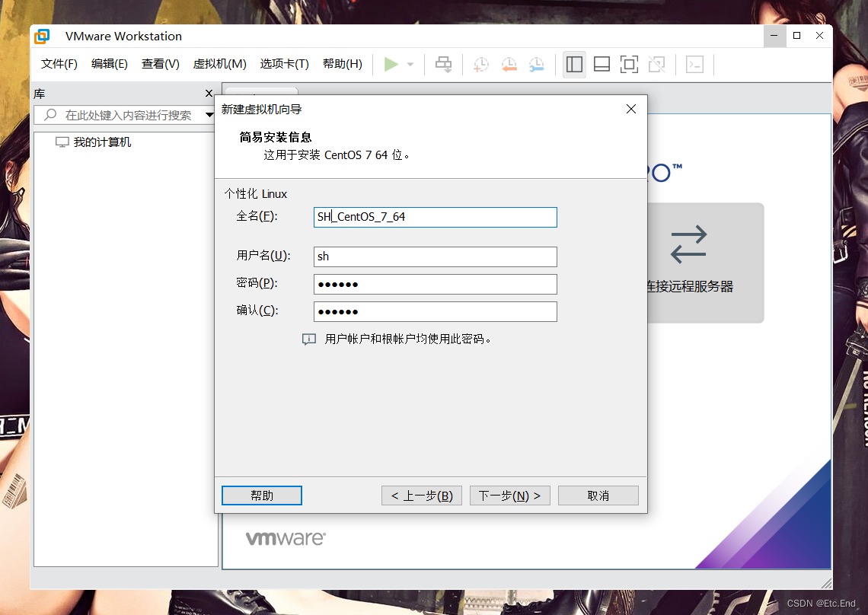868x615 pixels.
Task: Open the Tabs (选项卡) menu
Action: [x=285, y=64]
